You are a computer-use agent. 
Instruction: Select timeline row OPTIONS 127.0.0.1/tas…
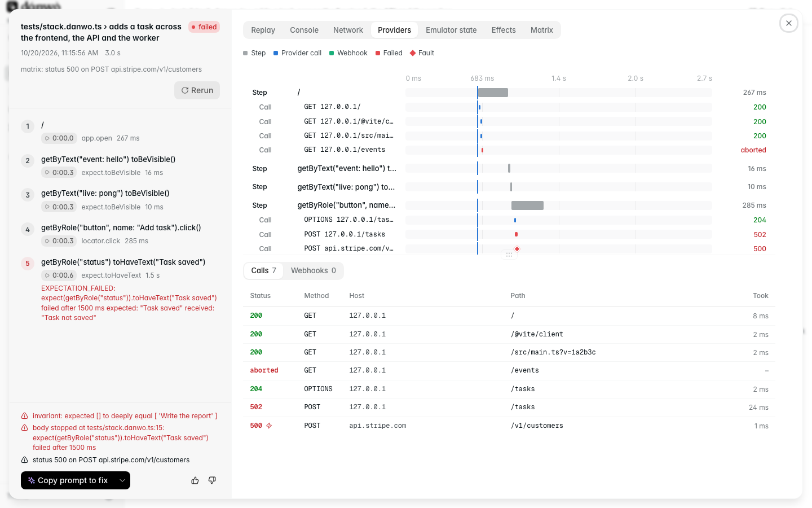tap(509, 220)
